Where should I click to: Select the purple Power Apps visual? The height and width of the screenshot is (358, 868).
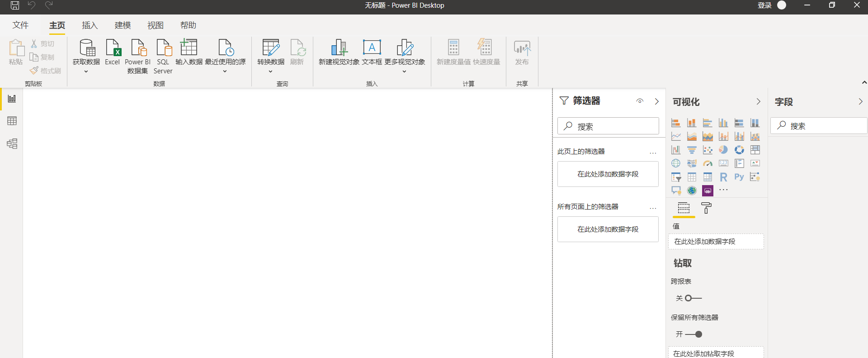(x=708, y=191)
